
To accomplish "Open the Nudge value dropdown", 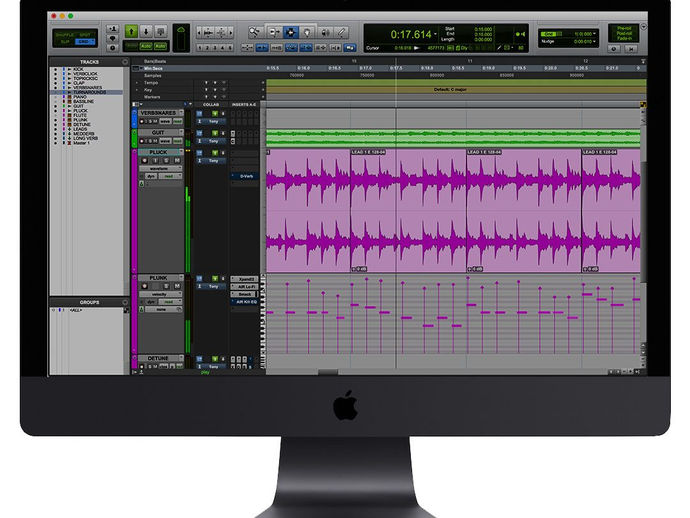I will click(594, 41).
